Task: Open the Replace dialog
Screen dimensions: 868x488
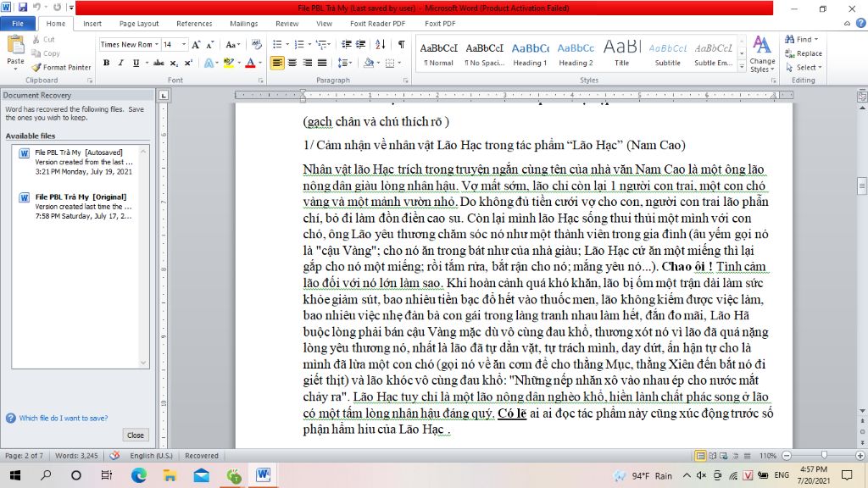Action: [804, 53]
